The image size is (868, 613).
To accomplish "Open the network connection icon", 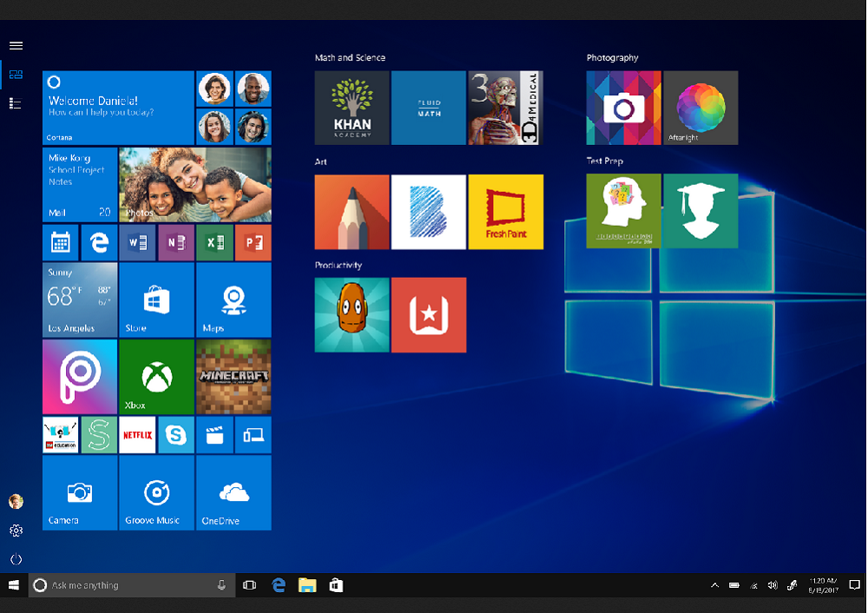I will tap(753, 584).
